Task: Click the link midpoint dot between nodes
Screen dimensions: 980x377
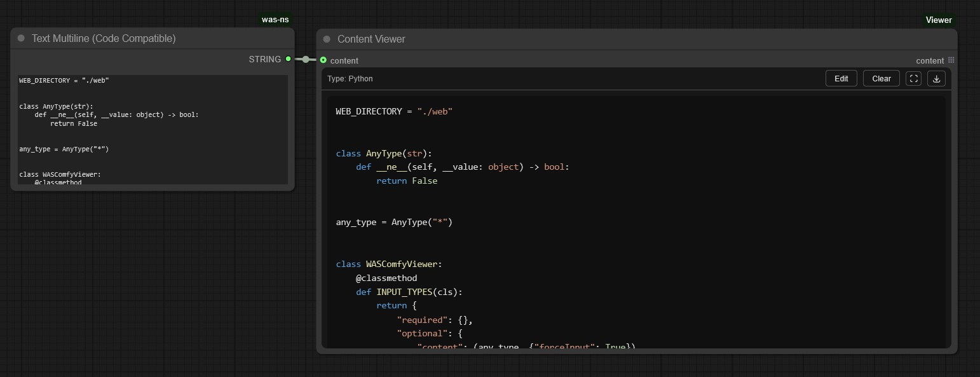Action: pos(306,59)
